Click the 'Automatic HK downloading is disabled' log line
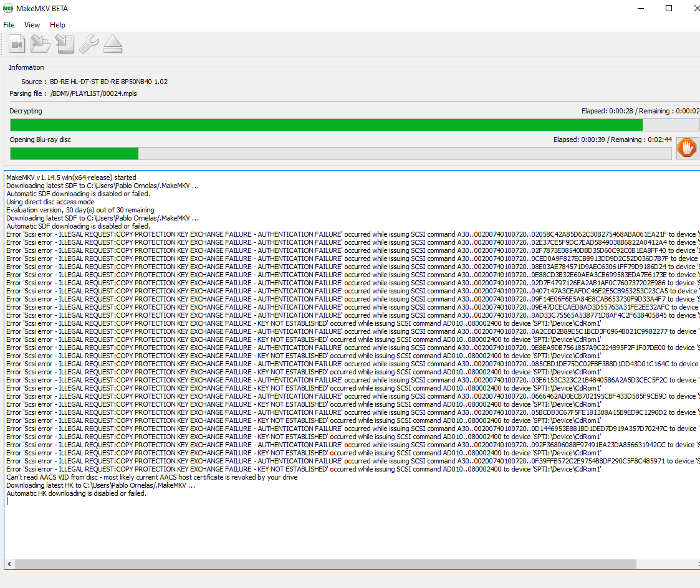The width and height of the screenshot is (700, 588). click(x=76, y=493)
